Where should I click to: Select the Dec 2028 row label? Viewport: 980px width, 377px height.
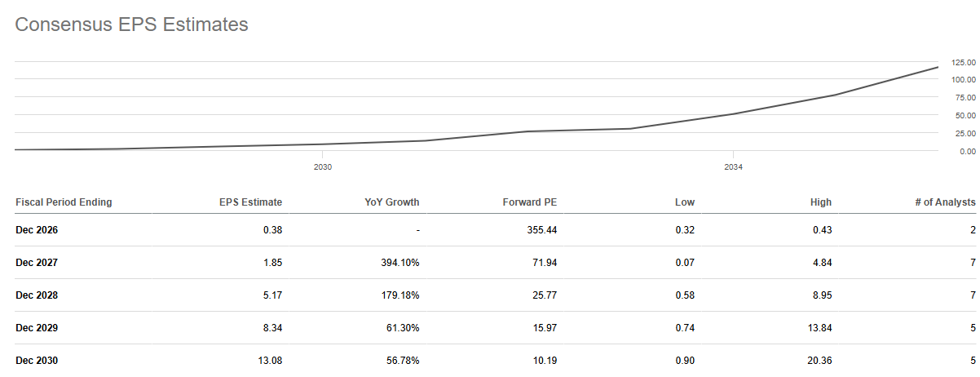pos(37,295)
